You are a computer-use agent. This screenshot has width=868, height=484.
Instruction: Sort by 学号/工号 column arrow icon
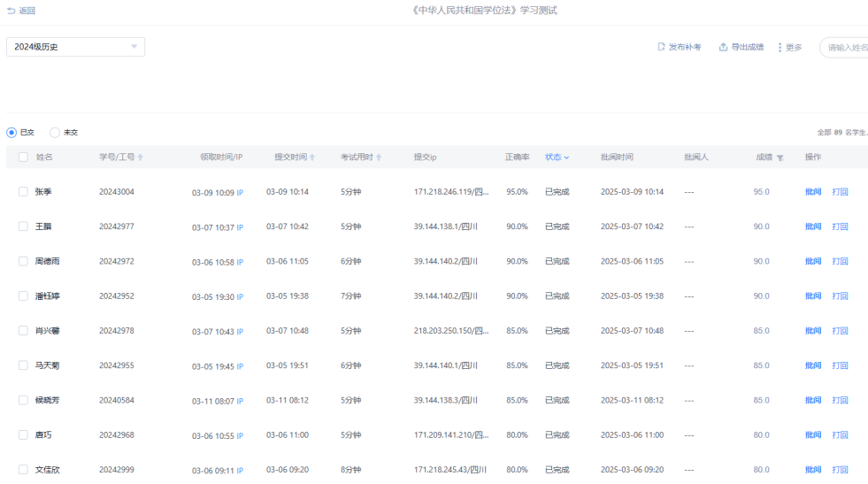click(141, 157)
